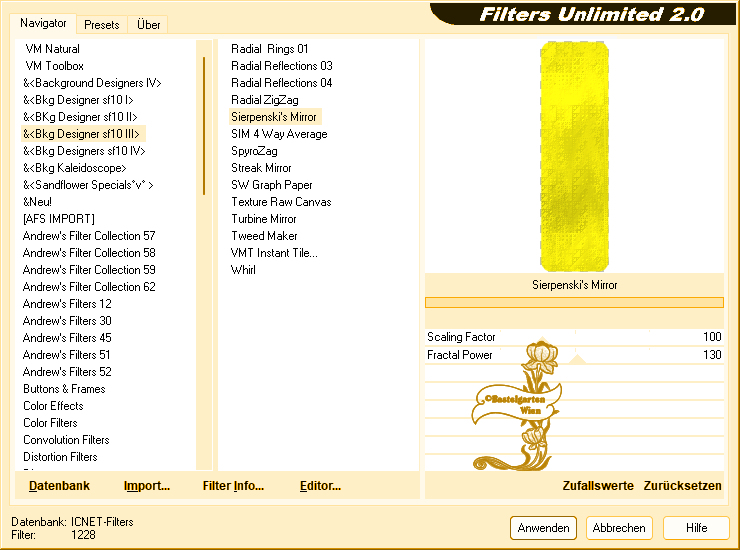Select Distortion Filters category
Screen dimensions: 740x550
pyautogui.click(x=60, y=457)
